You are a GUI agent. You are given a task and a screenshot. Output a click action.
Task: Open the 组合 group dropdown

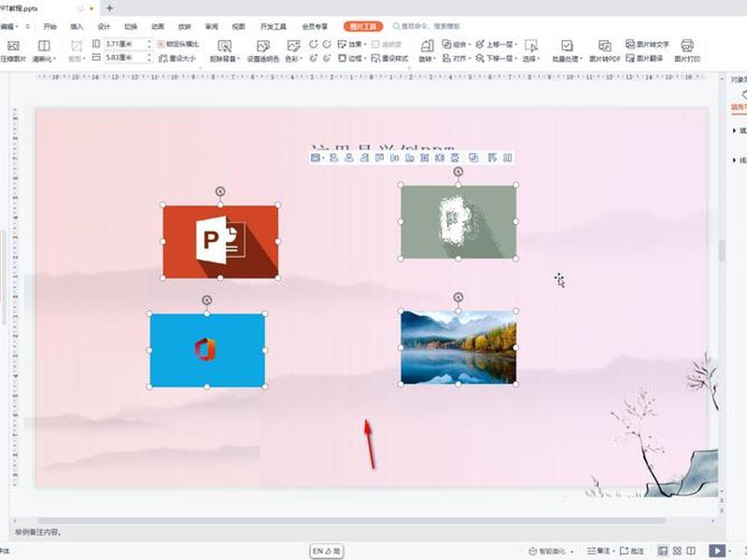pyautogui.click(x=457, y=44)
